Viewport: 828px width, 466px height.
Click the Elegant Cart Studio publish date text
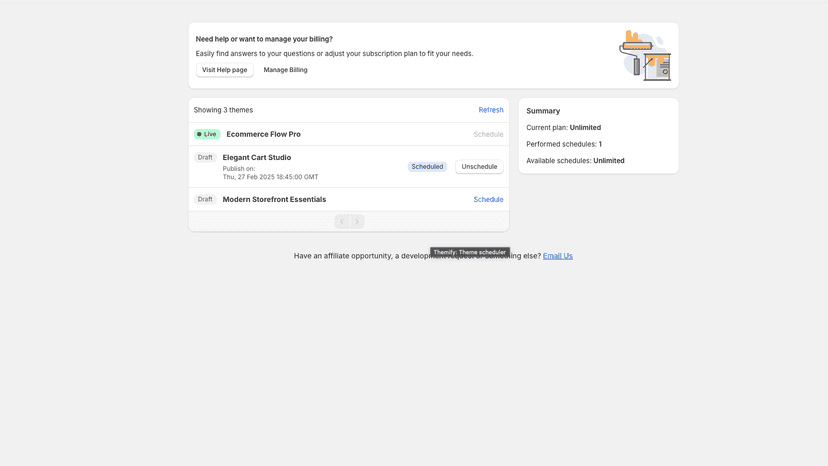tap(270, 177)
